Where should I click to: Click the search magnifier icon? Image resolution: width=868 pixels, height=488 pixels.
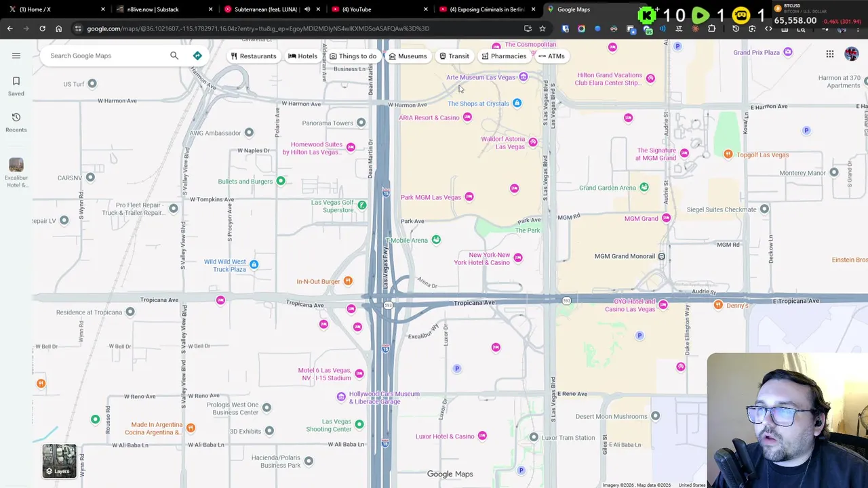click(x=174, y=56)
